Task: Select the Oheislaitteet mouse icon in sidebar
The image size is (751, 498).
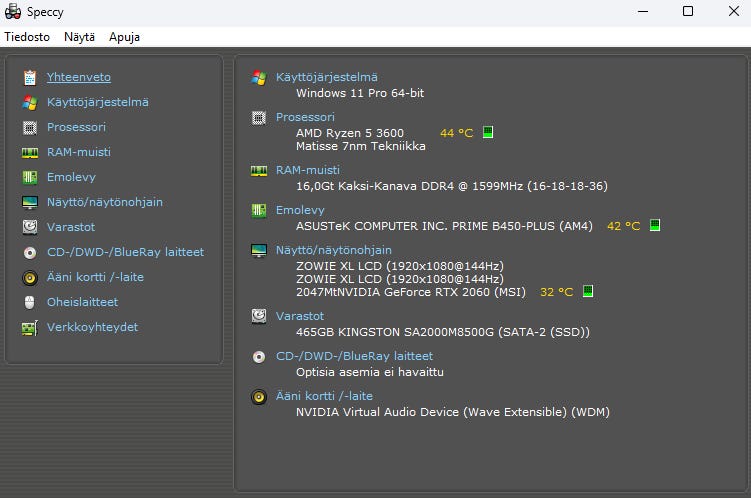Action: [29, 302]
